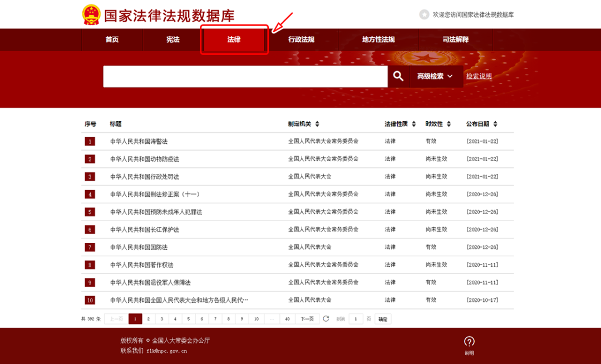Open row 10 全国人民代表大会和地方各级 entry

[179, 300]
